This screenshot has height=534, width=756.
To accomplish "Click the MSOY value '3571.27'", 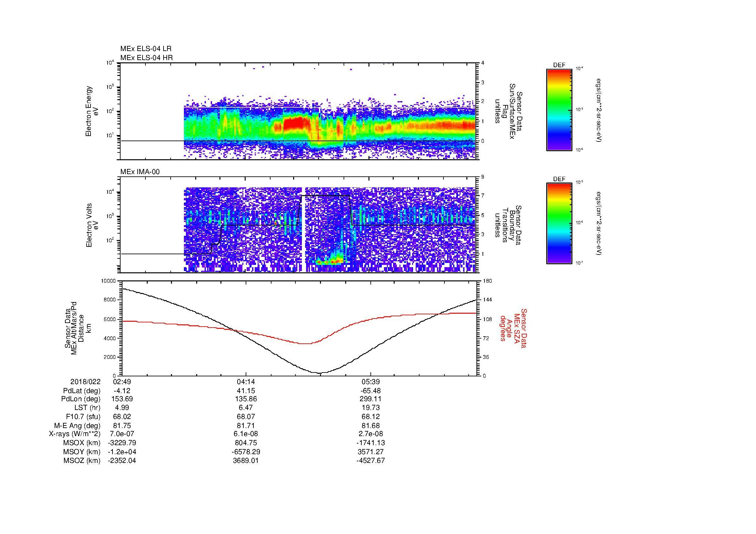I will (371, 452).
